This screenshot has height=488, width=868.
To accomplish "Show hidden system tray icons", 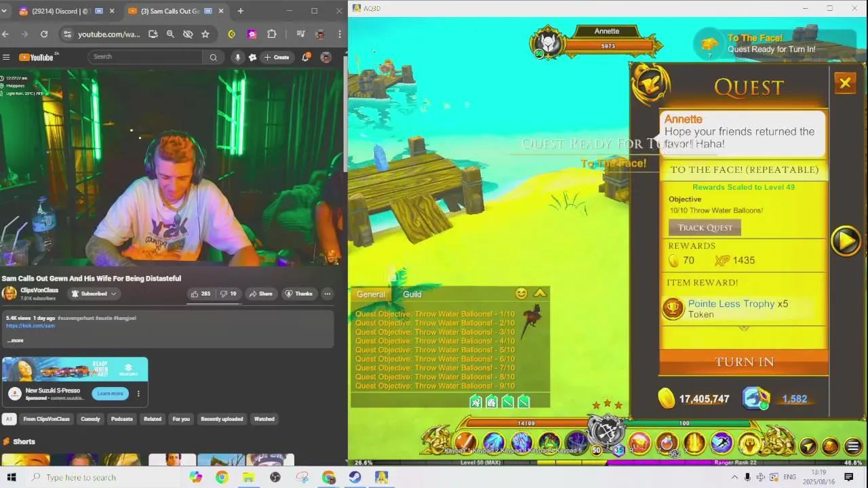I will click(734, 477).
